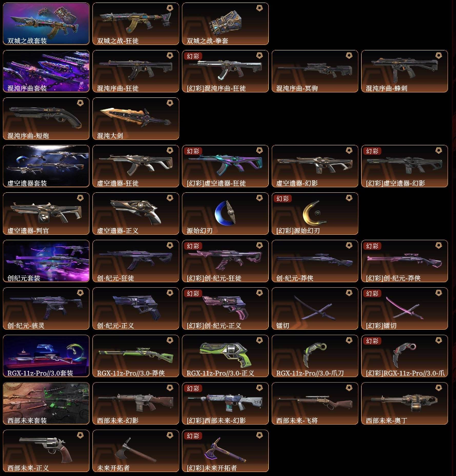Open the 双城之战套装 bundle thumbnail
456x476 pixels.
[x=46, y=23]
